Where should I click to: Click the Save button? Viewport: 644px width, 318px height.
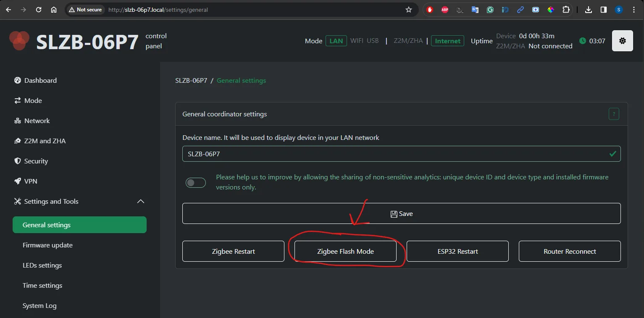[x=401, y=214]
